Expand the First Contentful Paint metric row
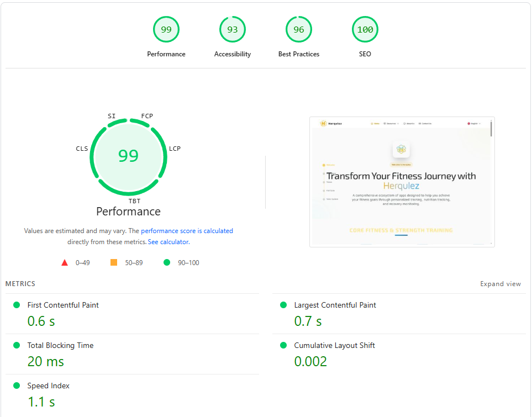This screenshot has height=417, width=532. pos(63,305)
